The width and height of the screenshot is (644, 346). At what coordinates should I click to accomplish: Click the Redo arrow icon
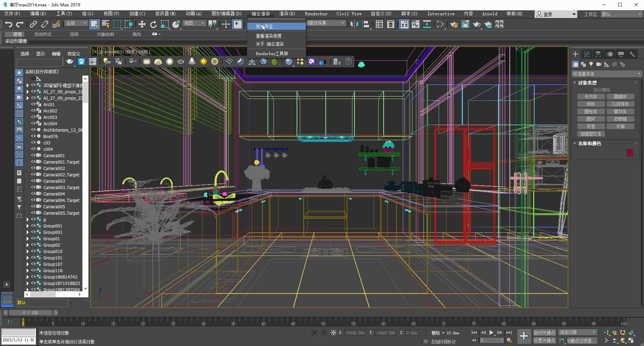[20, 24]
